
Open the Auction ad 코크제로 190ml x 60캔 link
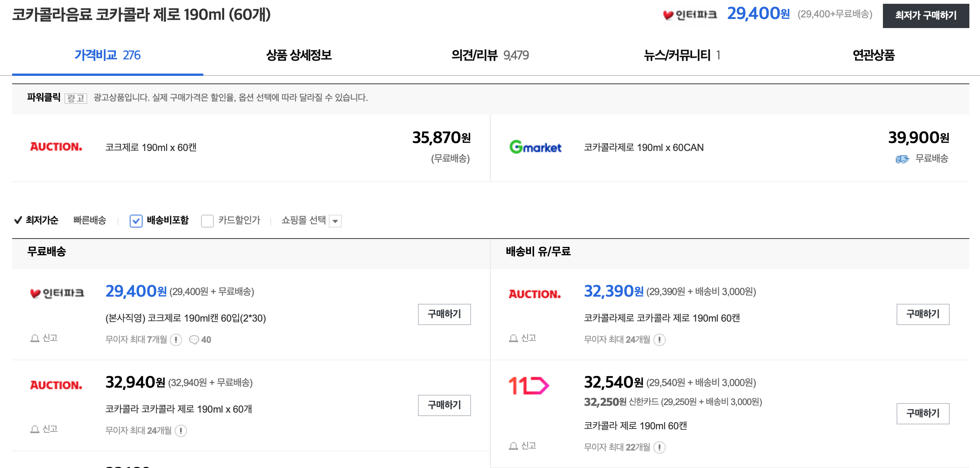click(x=151, y=147)
